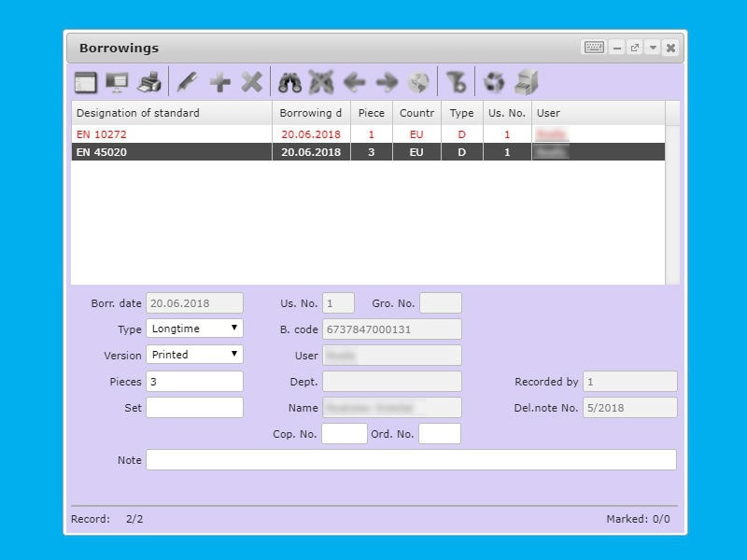Open the on-screen keyboard icon

594,48
